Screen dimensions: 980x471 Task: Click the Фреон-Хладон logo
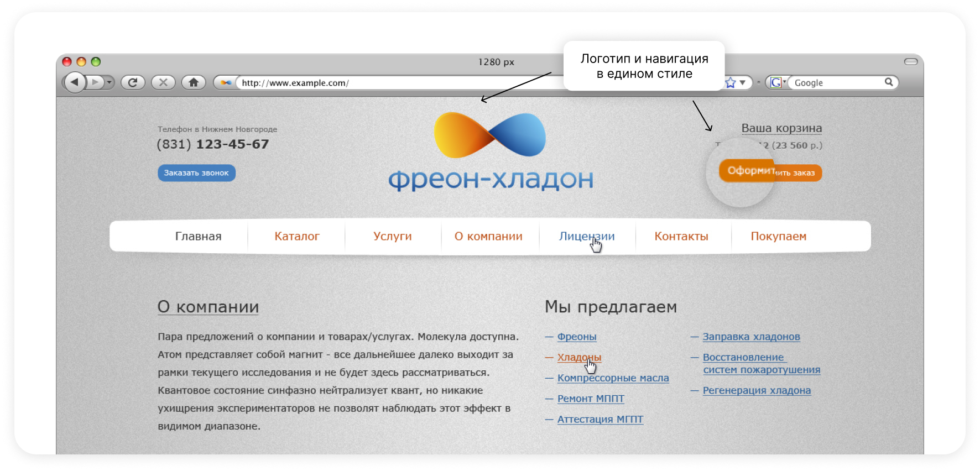click(491, 151)
